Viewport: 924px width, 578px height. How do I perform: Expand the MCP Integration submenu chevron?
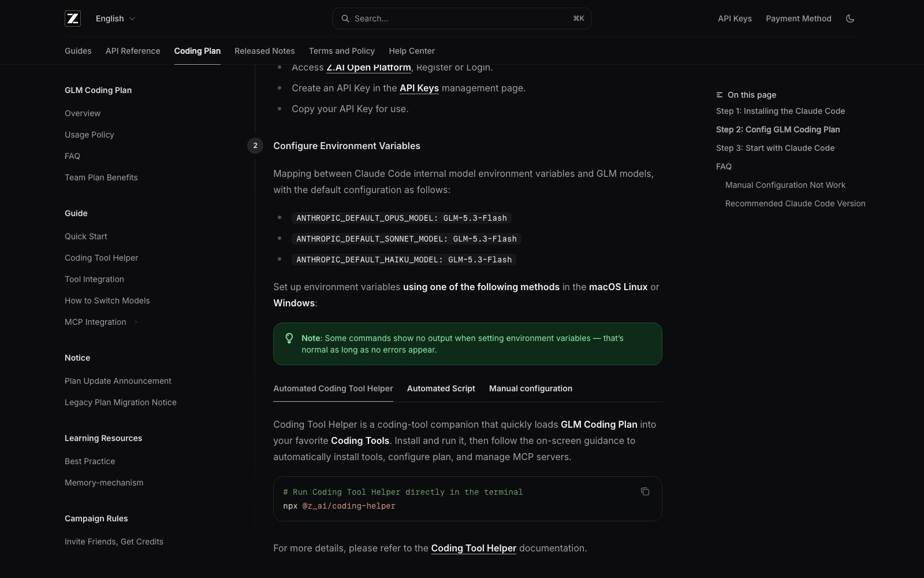(x=136, y=322)
